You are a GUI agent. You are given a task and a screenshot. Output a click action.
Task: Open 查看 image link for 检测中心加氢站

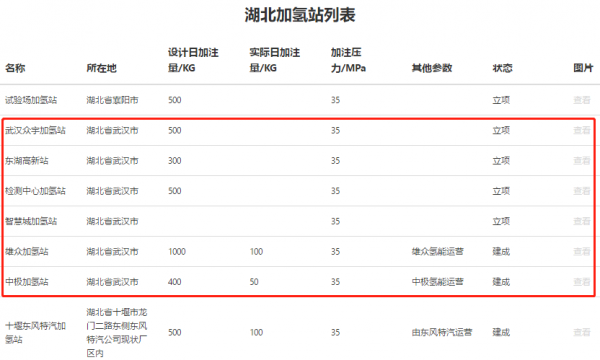pos(581,191)
